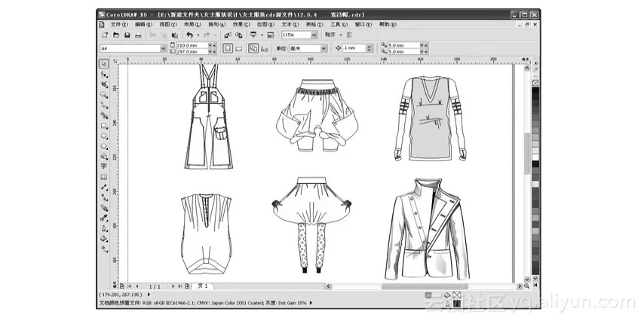
Task: Open the 编辑(E) menu
Action: point(143,25)
